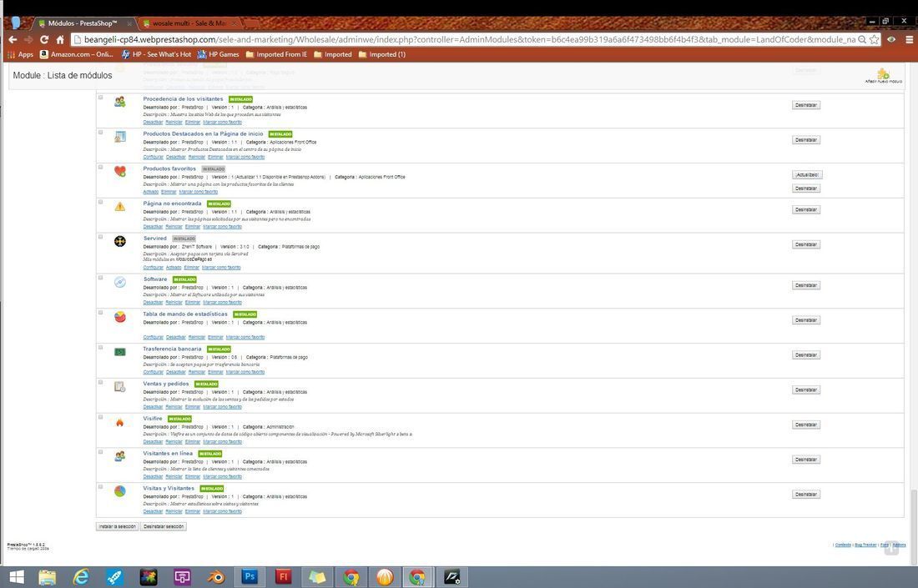Click Eliminar link for Servired
Viewport: 918px width, 588px height.
pyautogui.click(x=191, y=268)
